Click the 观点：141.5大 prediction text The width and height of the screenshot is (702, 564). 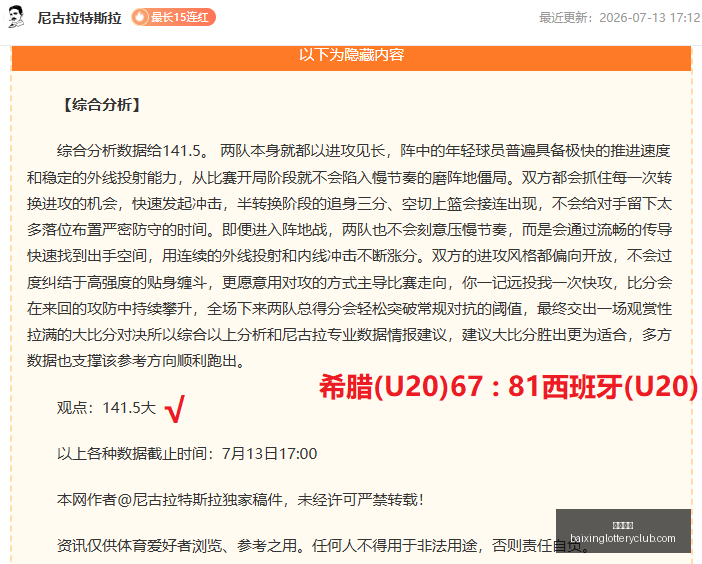pos(106,408)
